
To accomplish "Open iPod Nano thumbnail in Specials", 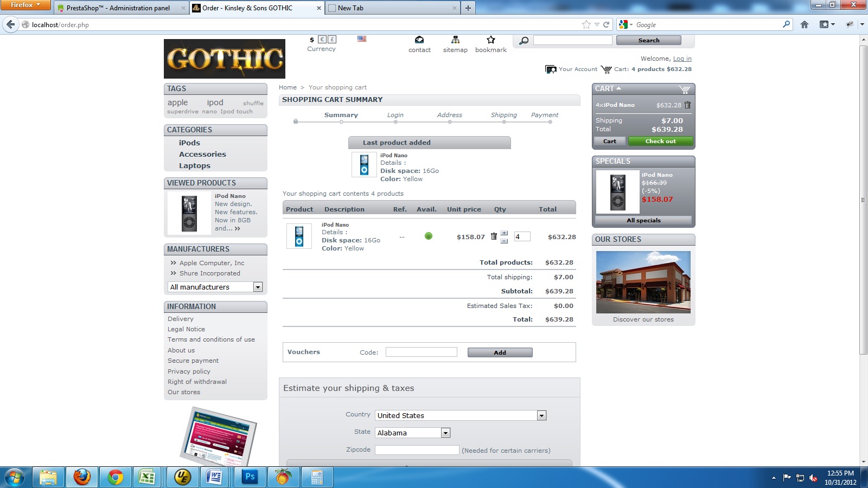I will tap(617, 192).
